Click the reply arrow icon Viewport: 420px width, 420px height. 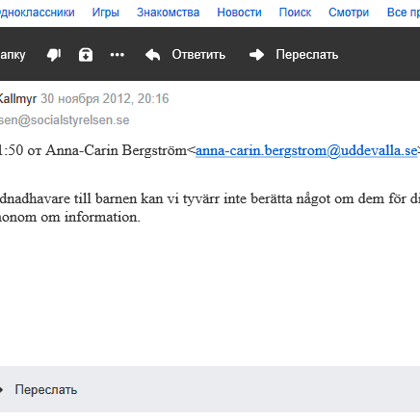tap(153, 55)
